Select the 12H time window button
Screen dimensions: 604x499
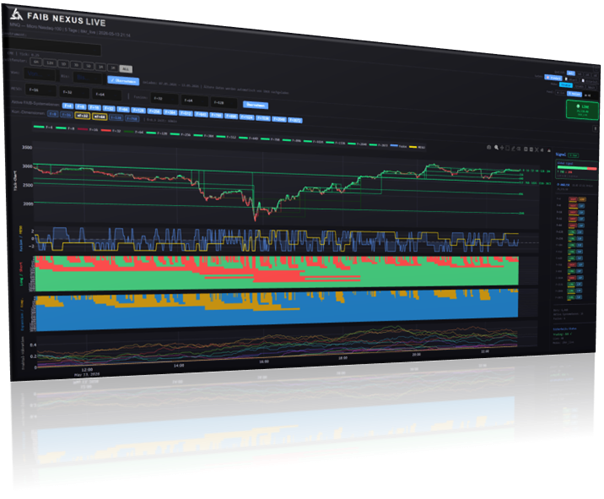50,63
